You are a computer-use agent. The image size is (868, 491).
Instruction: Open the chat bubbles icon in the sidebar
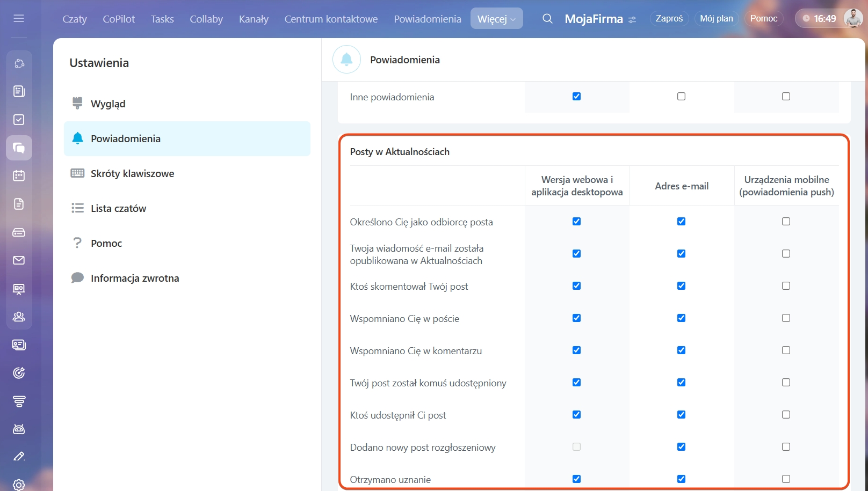19,148
